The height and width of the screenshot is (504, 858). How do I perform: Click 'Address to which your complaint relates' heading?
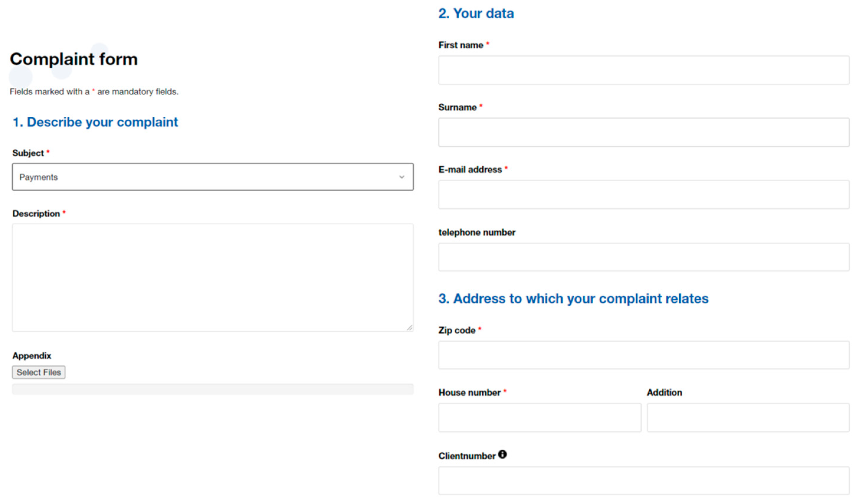pos(573,299)
